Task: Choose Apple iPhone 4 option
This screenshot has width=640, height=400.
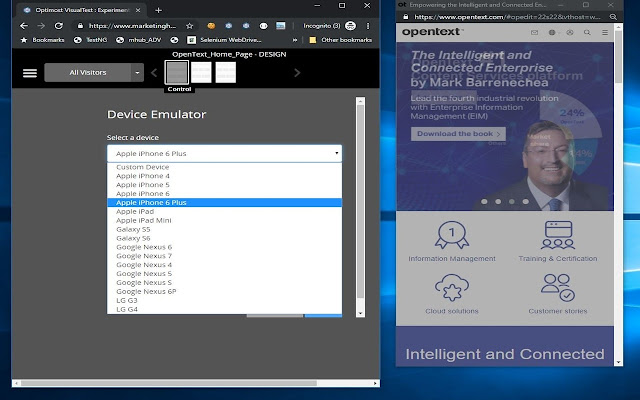Action: click(x=224, y=176)
